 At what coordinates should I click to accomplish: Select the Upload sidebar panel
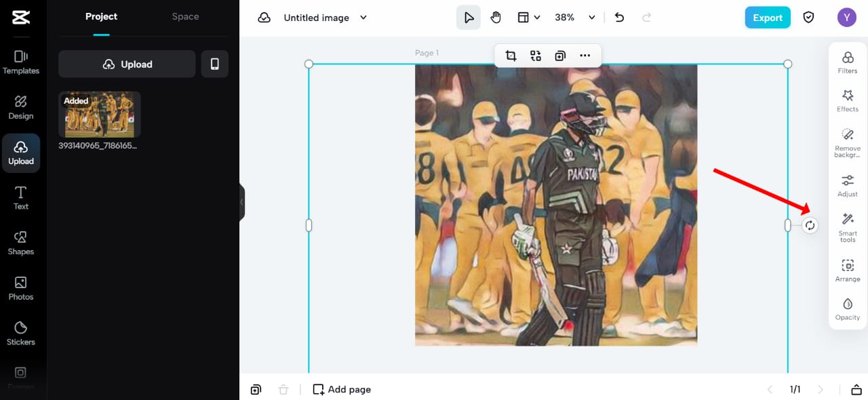pyautogui.click(x=21, y=153)
